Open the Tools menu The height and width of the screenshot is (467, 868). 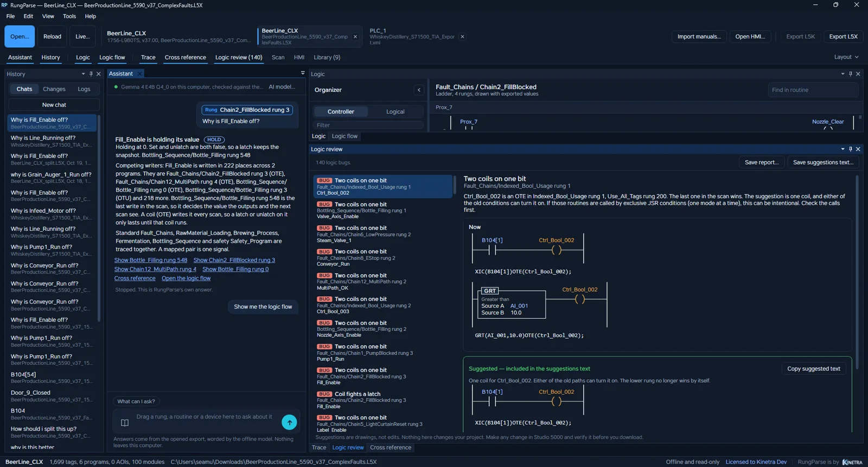69,16
